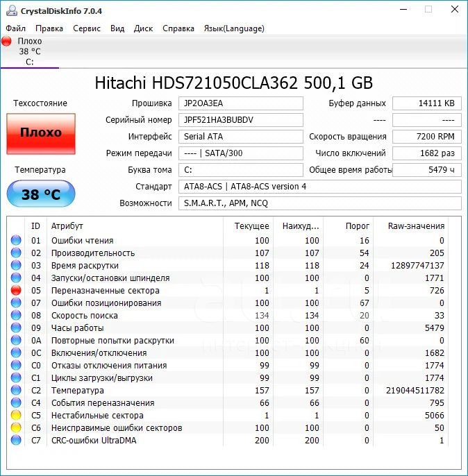Image resolution: width=468 pixels, height=476 pixels.
Task: Click the Интерфейс field Serial ATA
Action: [x=240, y=137]
